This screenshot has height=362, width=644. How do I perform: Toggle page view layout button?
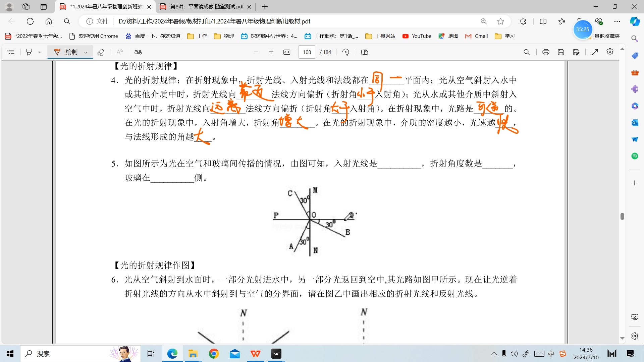point(365,52)
